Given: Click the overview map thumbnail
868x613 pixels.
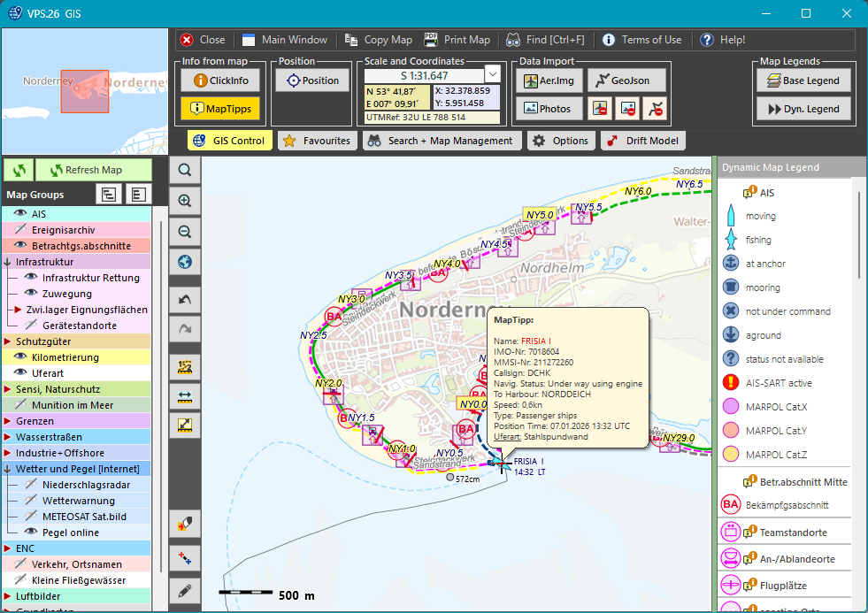Looking at the screenshot, I should point(84,92).
